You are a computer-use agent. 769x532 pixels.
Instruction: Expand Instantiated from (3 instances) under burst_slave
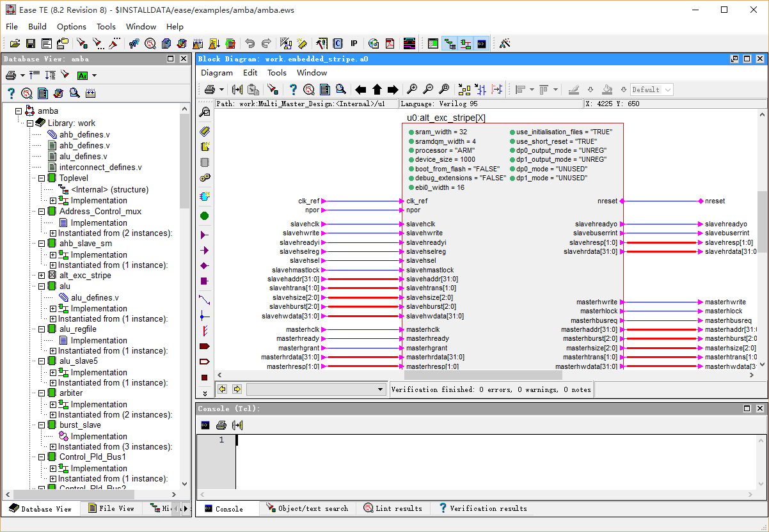(53, 447)
